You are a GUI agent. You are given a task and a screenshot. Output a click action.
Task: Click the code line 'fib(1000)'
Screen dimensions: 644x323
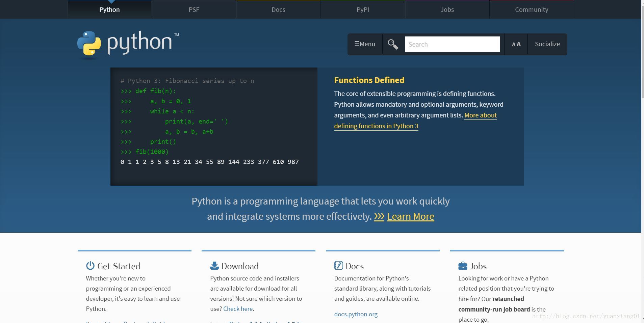[x=145, y=152]
